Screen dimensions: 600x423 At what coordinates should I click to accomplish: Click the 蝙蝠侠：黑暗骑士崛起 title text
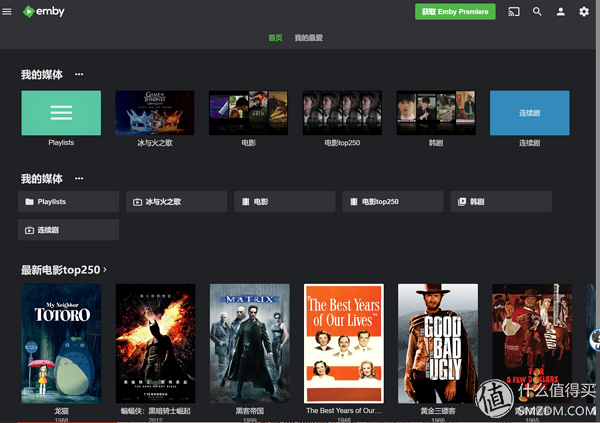155,411
